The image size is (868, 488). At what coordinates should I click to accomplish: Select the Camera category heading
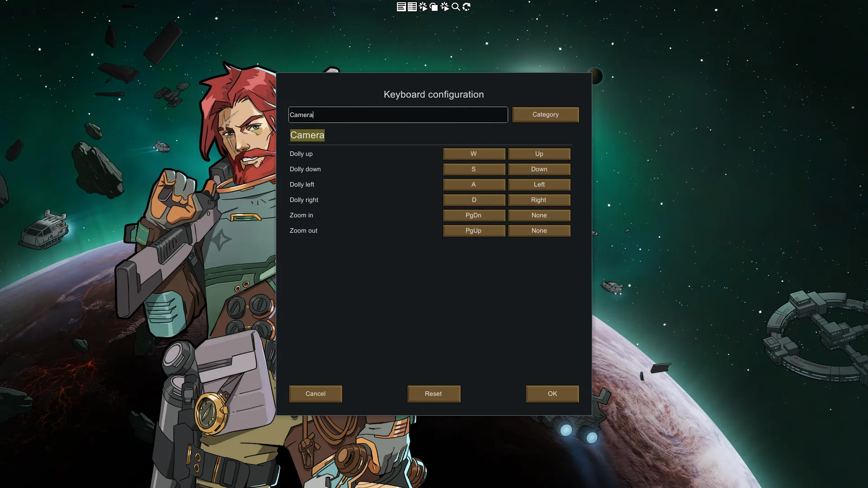(307, 135)
